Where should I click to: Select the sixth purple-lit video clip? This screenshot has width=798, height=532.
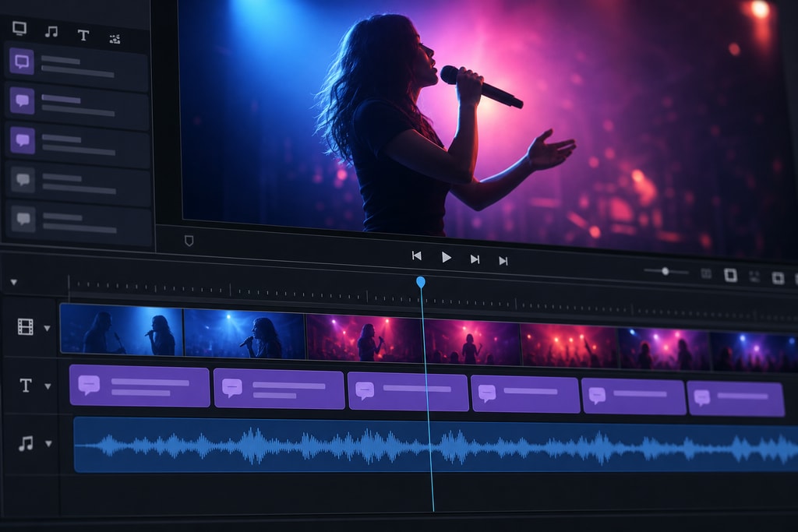click(664, 349)
